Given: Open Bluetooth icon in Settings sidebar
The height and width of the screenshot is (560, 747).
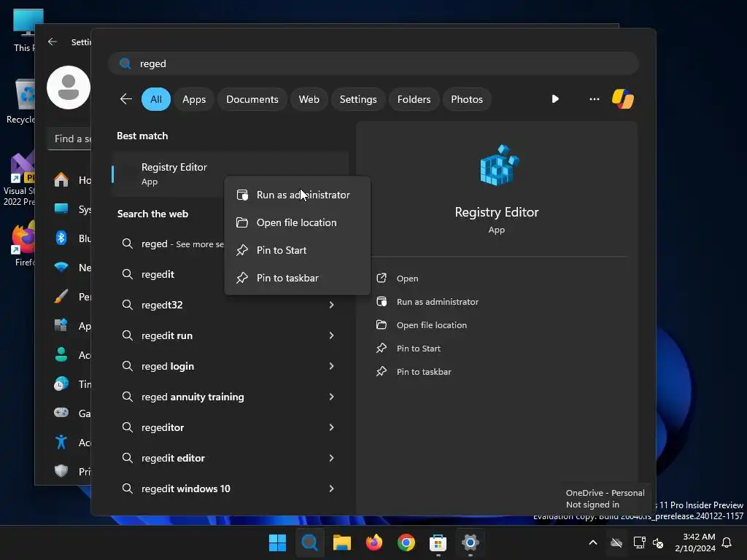Looking at the screenshot, I should point(61,238).
